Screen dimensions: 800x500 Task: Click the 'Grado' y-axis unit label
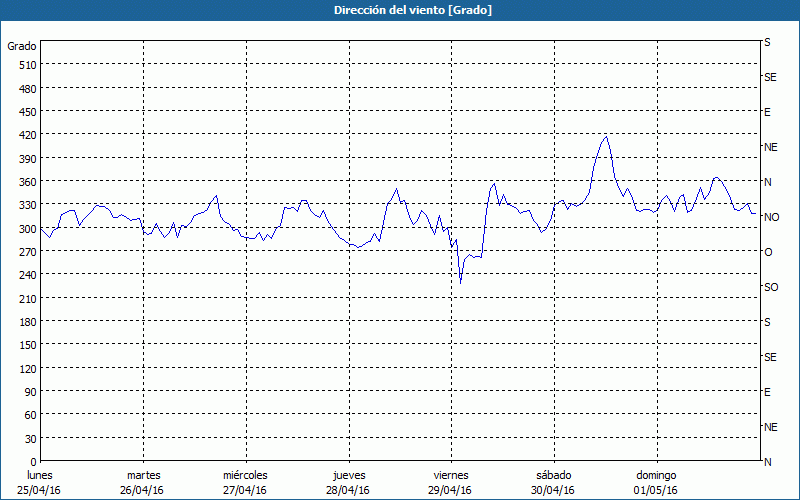pos(22,46)
